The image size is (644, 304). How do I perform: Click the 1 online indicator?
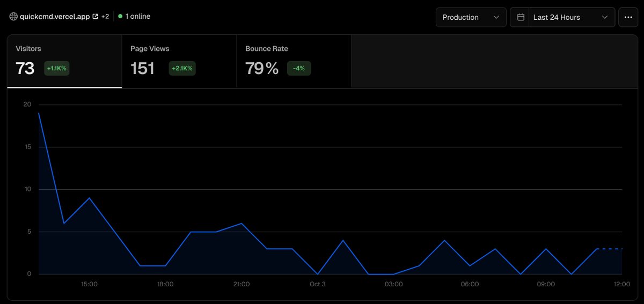[134, 17]
